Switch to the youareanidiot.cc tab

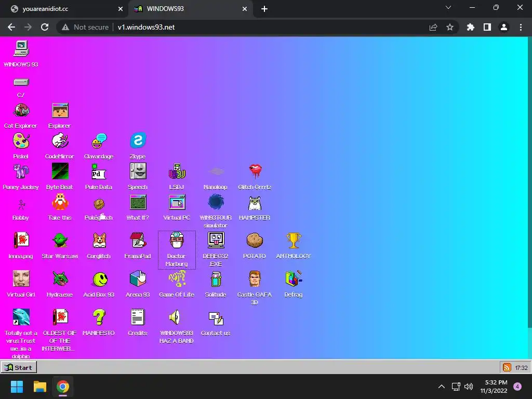click(64, 9)
